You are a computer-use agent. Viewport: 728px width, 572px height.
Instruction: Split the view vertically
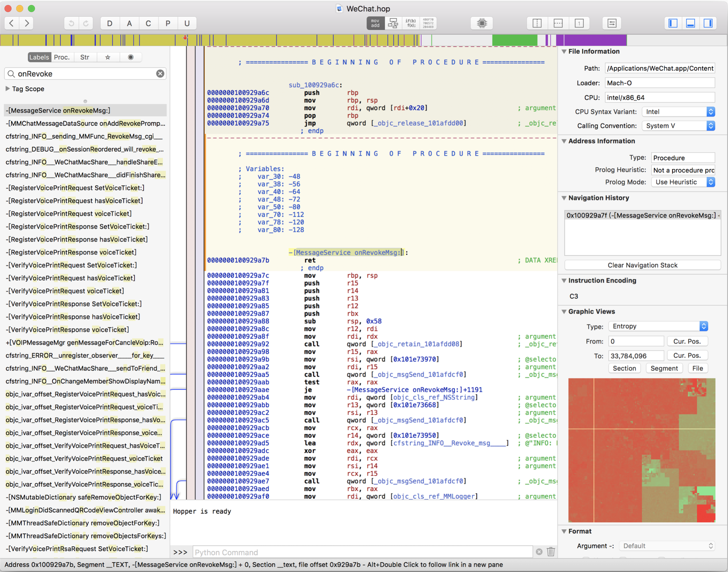[537, 23]
